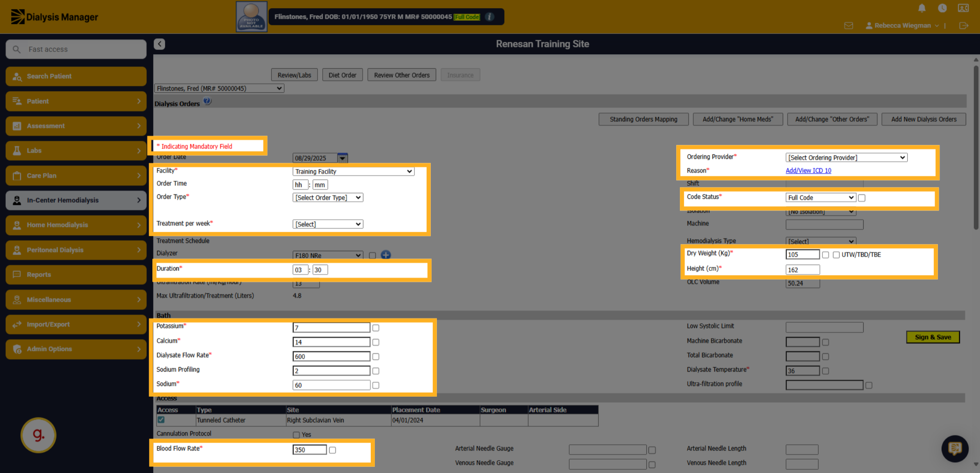Enable Cannulation Protocol Yes checkbox

[296, 435]
